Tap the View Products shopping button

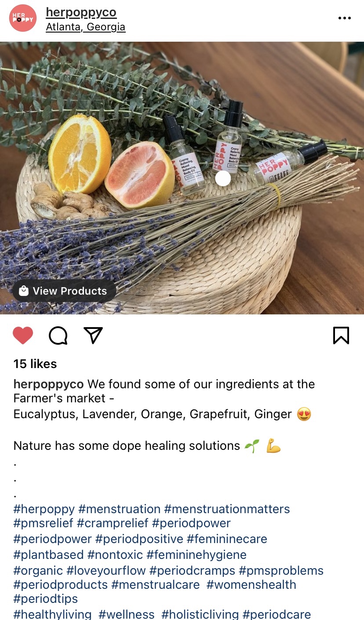tap(64, 291)
